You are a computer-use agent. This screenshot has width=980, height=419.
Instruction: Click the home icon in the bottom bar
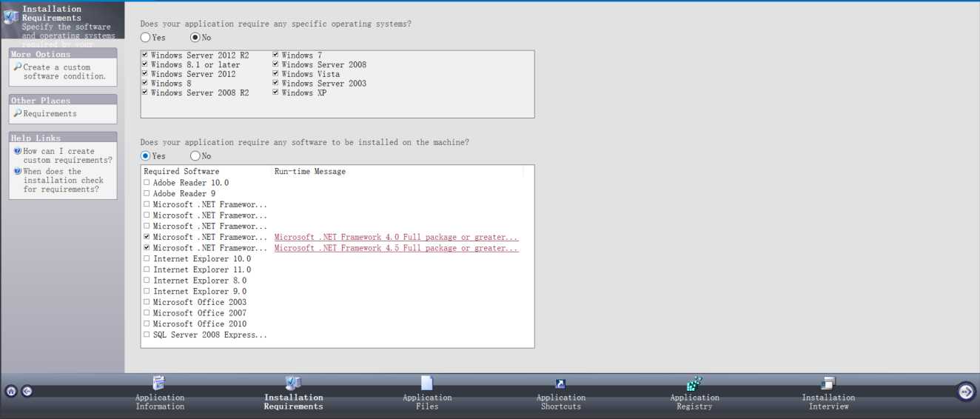coord(11,391)
